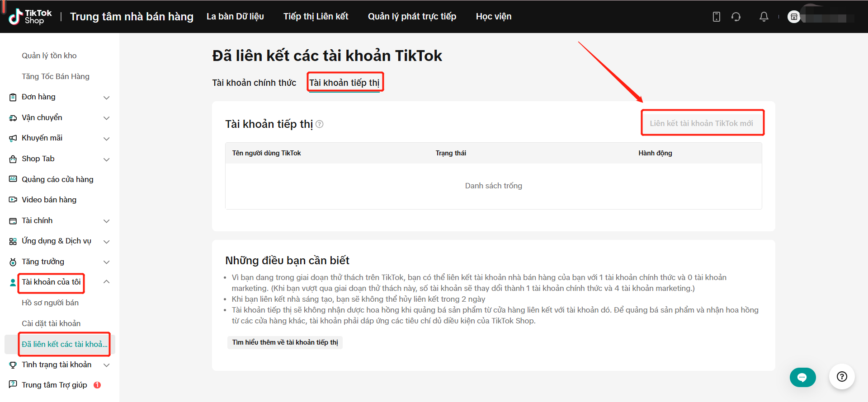Click the Tài khoản của tôi person icon

13,282
